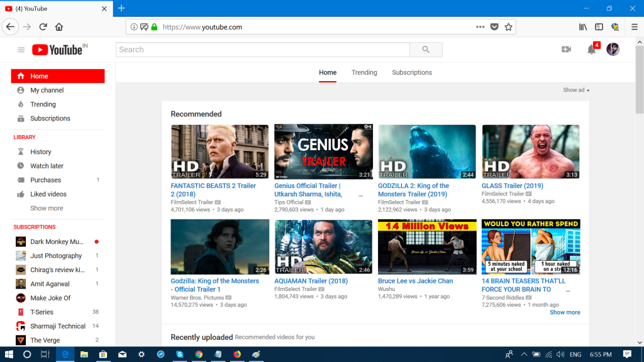This screenshot has height=362, width=644.
Task: Reload the page with the refresh icon
Action: [x=43, y=27]
